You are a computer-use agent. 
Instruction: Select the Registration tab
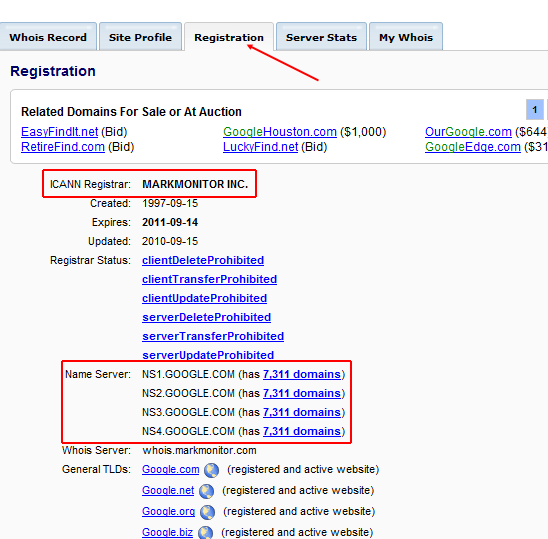click(229, 37)
